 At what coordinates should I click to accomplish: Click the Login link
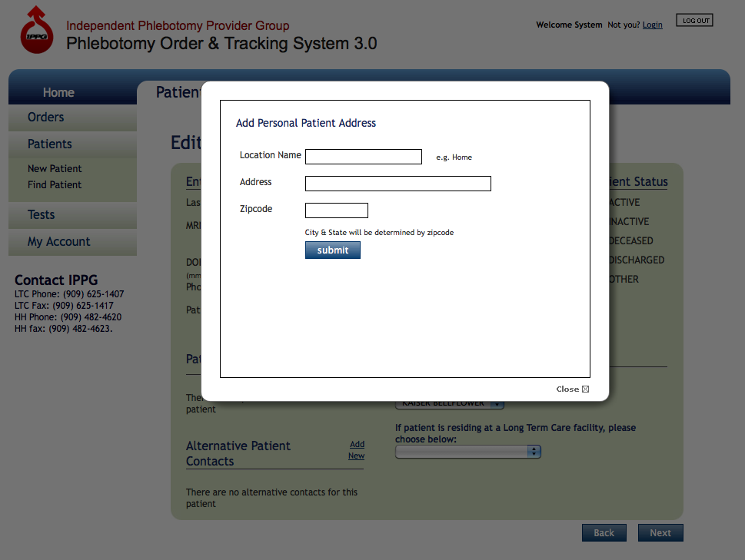(652, 25)
